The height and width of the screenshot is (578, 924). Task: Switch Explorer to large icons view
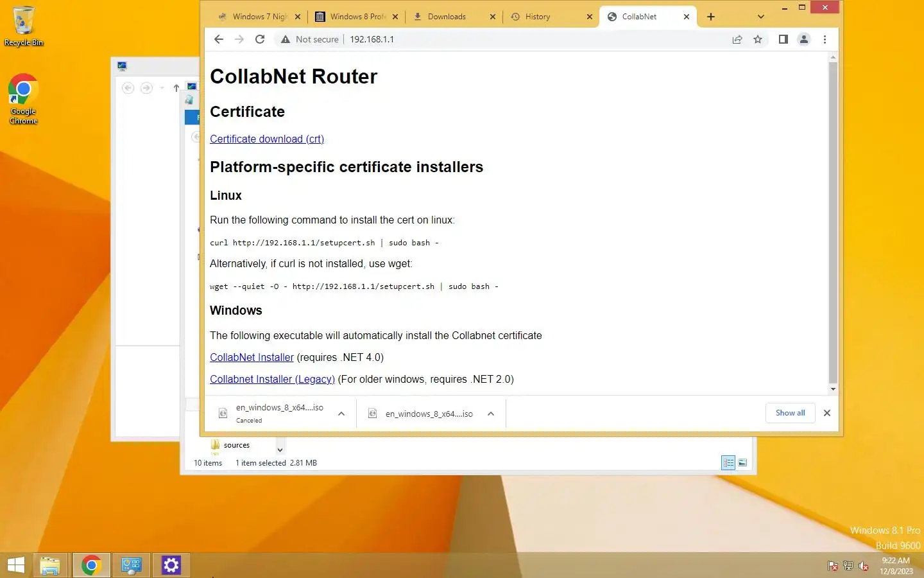[x=742, y=462]
